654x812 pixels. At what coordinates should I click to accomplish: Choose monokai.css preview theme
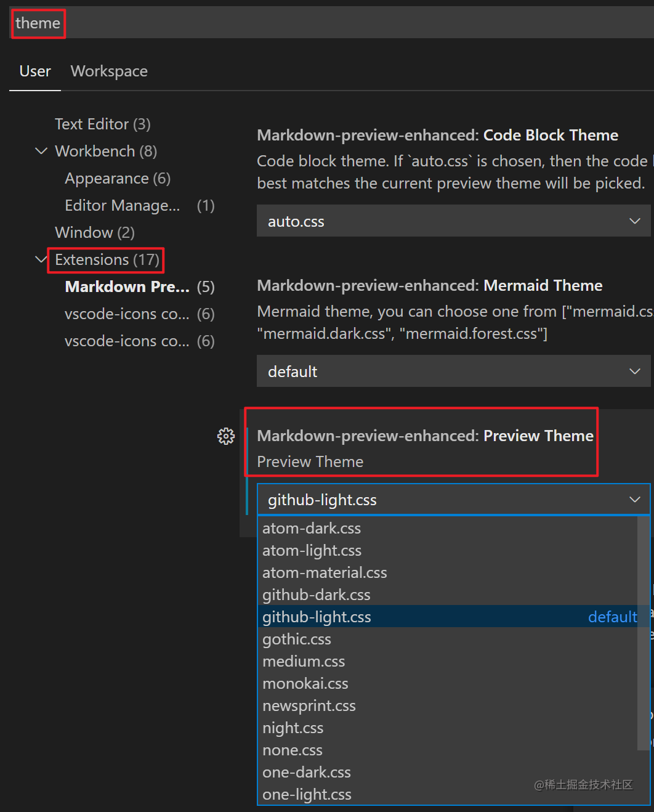447,683
